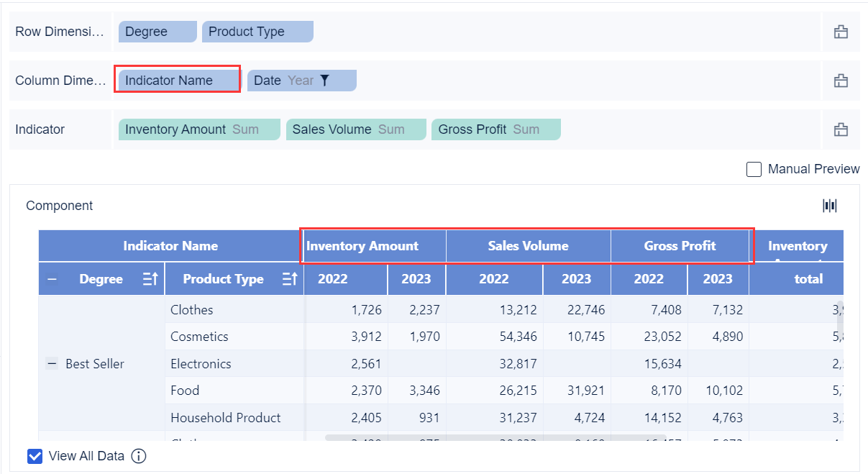Click the info icon beside View All Data

[138, 456]
